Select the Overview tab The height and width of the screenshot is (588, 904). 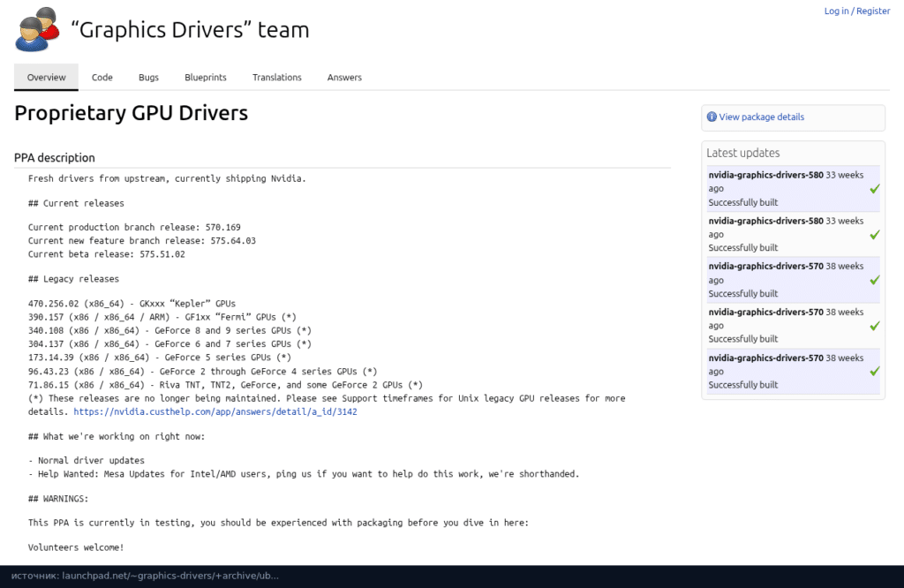coord(46,77)
